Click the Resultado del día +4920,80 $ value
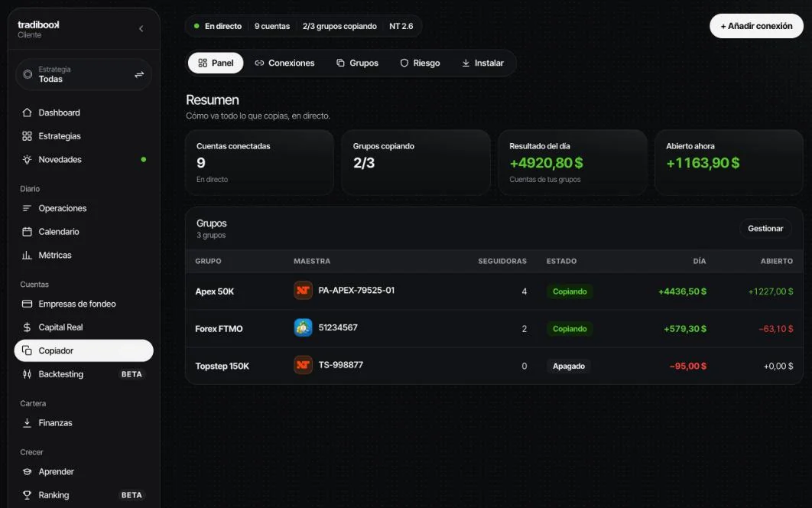Image resolution: width=812 pixels, height=508 pixels. coord(547,163)
